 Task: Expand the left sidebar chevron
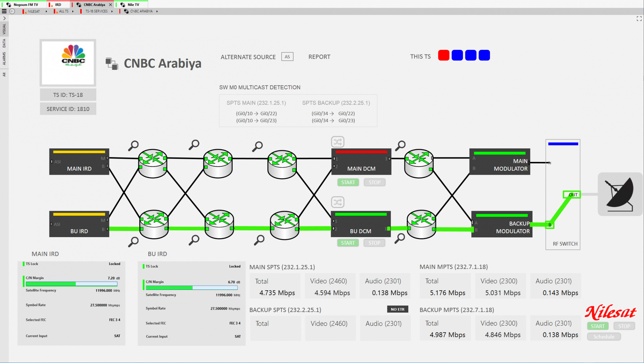click(4, 18)
